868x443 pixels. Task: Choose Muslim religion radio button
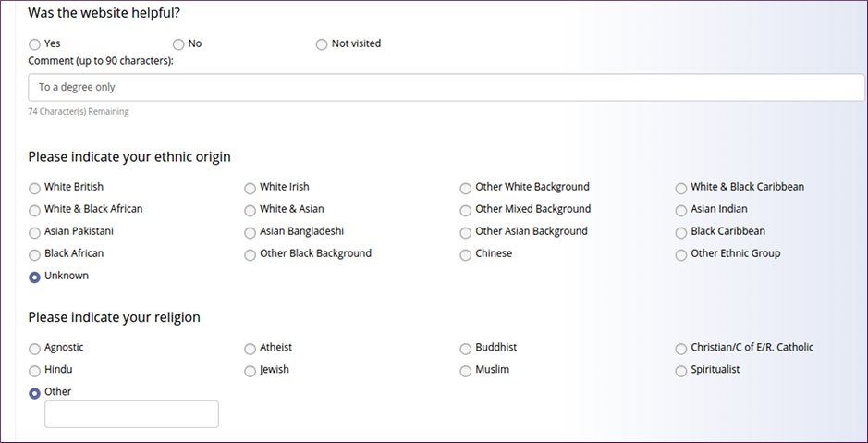pyautogui.click(x=466, y=371)
